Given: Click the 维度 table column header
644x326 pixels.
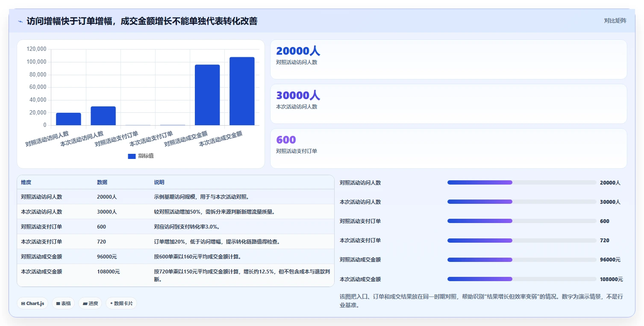Looking at the screenshot, I should click(x=26, y=182).
